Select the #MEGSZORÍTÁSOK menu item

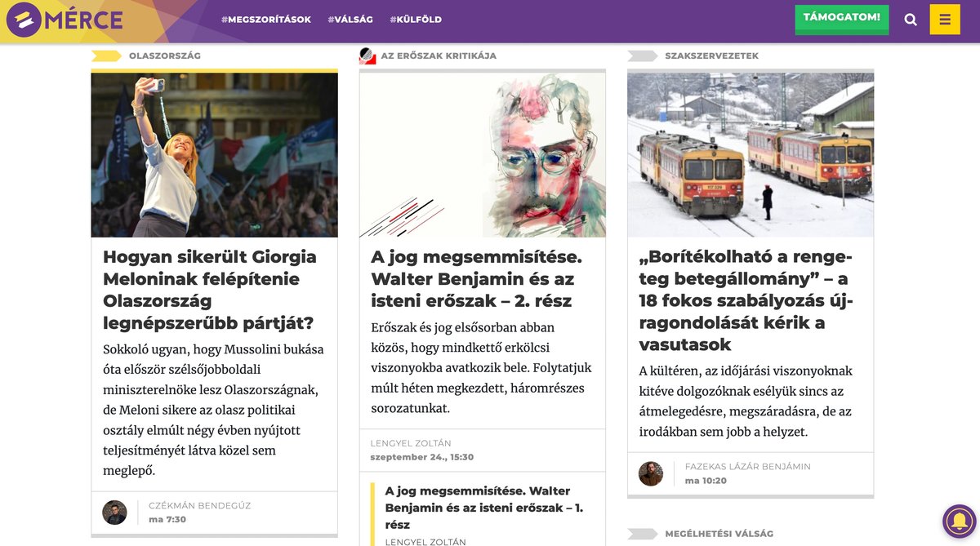[x=266, y=20]
